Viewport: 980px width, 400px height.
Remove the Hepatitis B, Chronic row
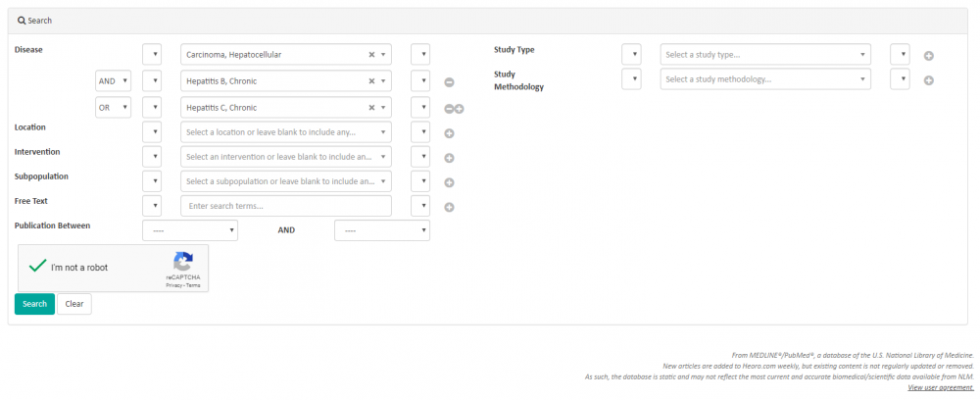click(449, 83)
